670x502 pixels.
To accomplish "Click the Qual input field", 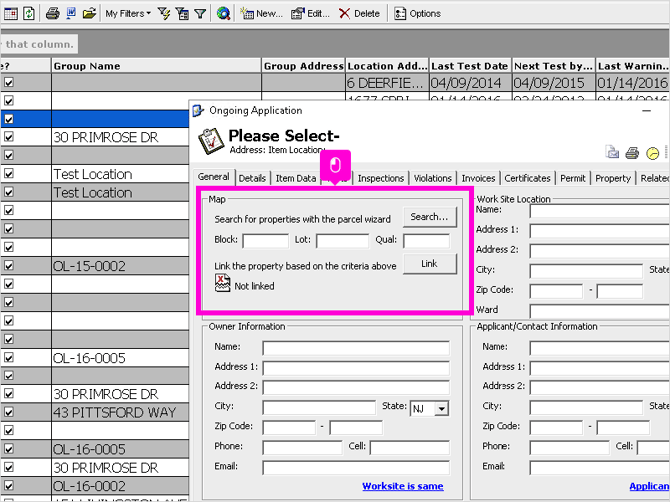I will click(426, 241).
